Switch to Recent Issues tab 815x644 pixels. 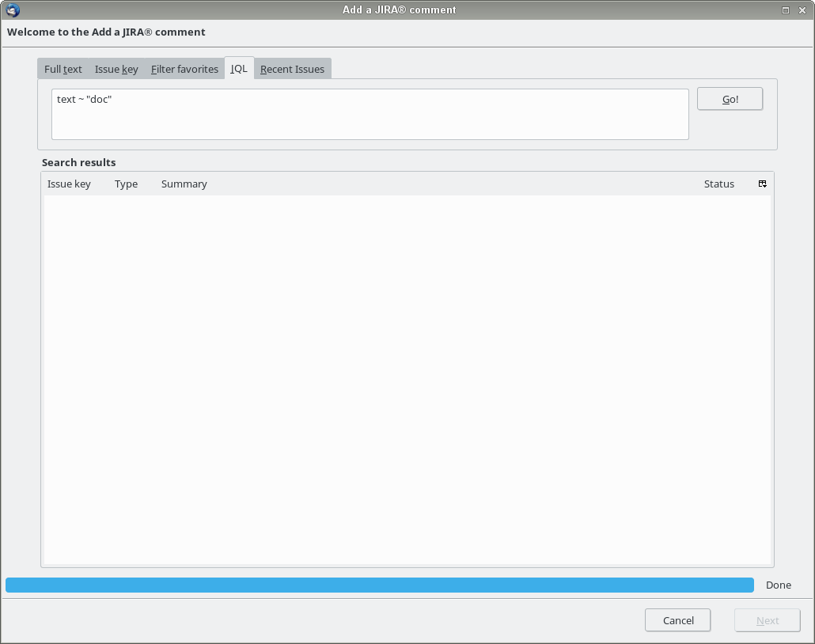coord(292,69)
